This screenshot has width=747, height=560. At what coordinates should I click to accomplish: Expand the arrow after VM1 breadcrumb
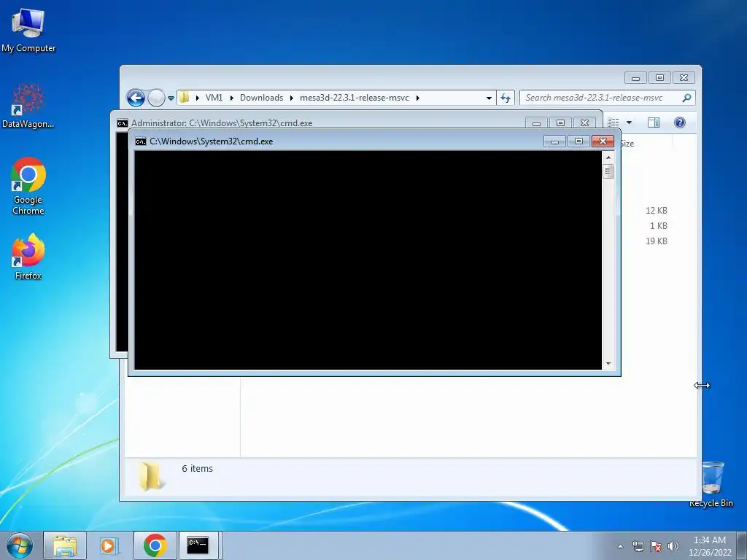(231, 98)
